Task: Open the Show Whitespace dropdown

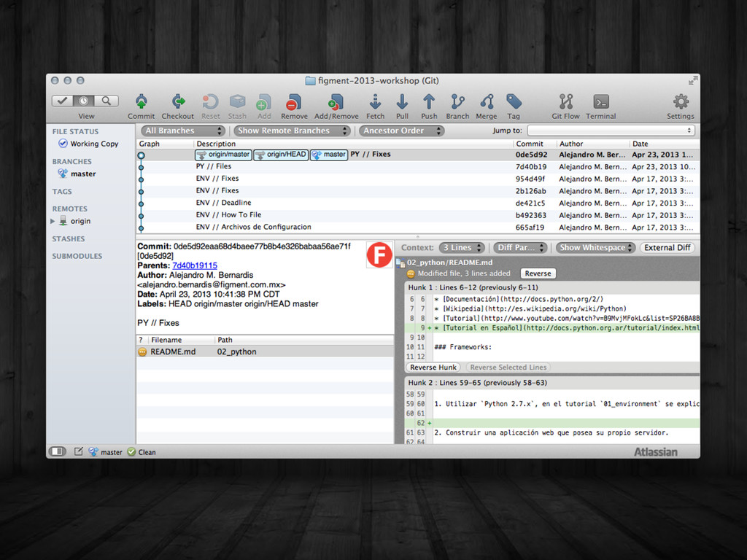Action: (x=595, y=248)
